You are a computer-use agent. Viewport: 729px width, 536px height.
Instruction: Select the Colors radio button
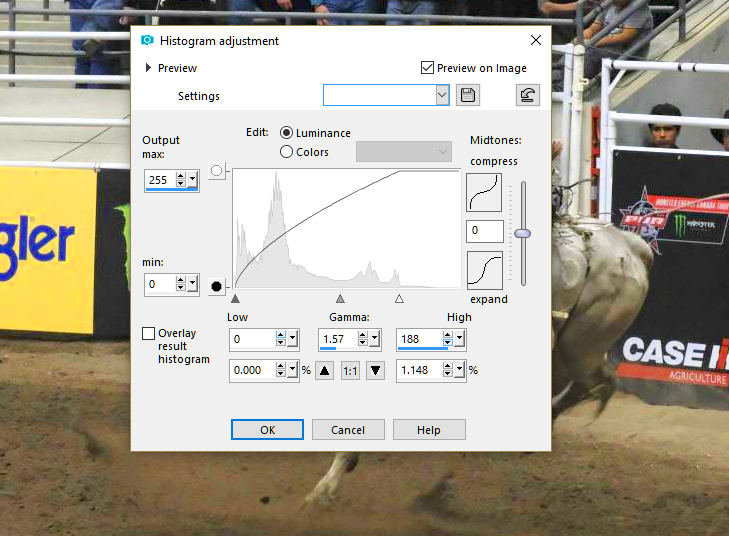click(287, 152)
